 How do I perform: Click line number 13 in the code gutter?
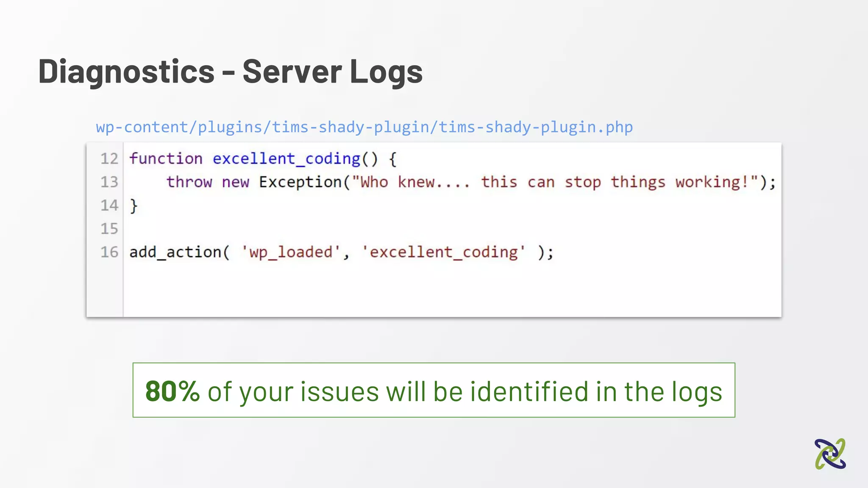click(x=109, y=182)
